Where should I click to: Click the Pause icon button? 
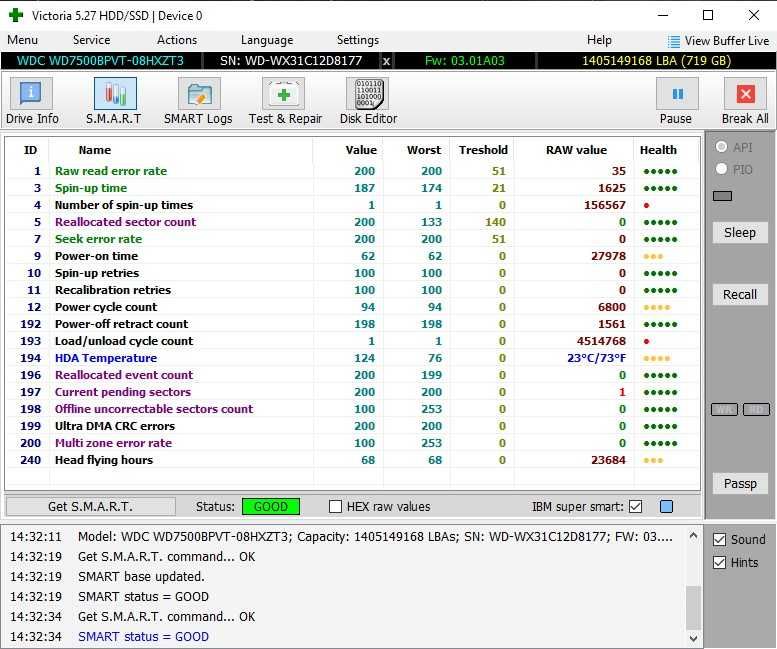tap(676, 94)
